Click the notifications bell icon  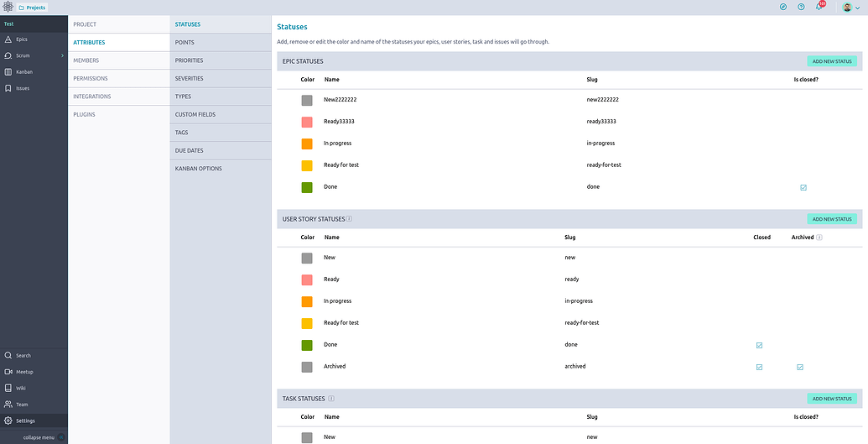[x=819, y=7]
